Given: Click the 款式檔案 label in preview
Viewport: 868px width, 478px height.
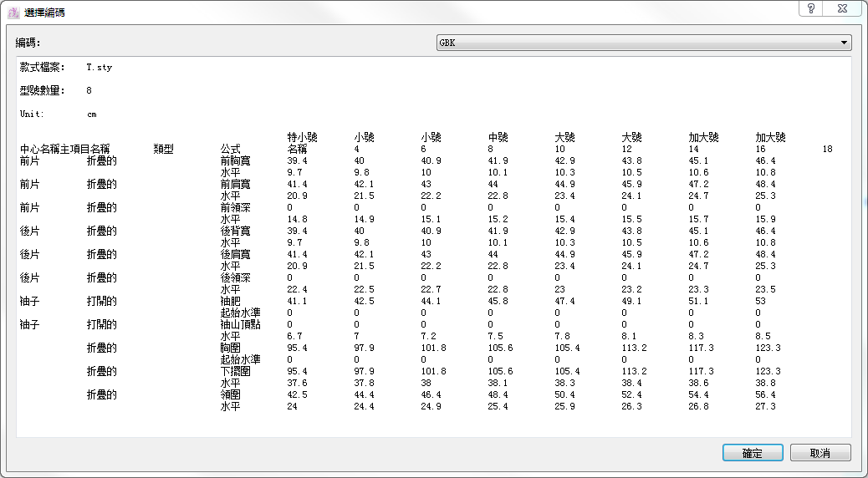Looking at the screenshot, I should [43, 67].
